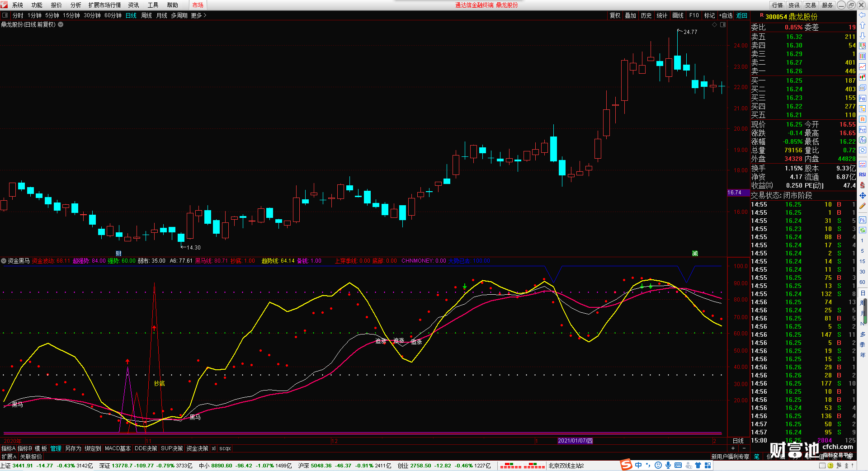Viewport: 868px width, 471px height.
Task: Click the 上证 index in status bar
Action: click(x=47, y=466)
